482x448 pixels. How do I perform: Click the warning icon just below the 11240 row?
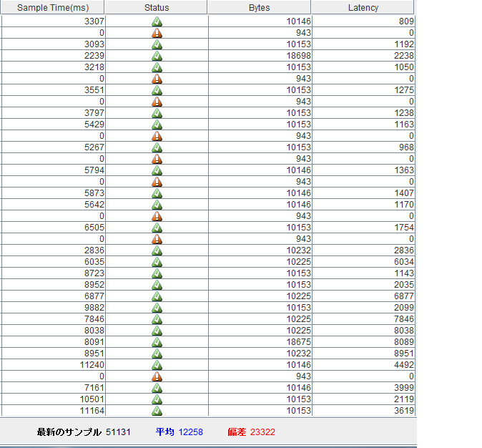[x=157, y=376]
